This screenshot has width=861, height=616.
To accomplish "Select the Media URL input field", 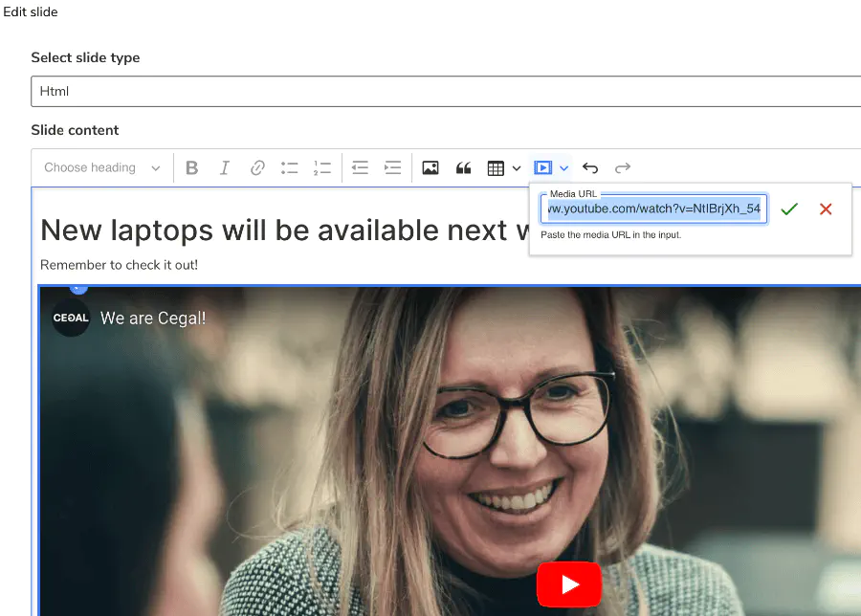I will coord(653,209).
